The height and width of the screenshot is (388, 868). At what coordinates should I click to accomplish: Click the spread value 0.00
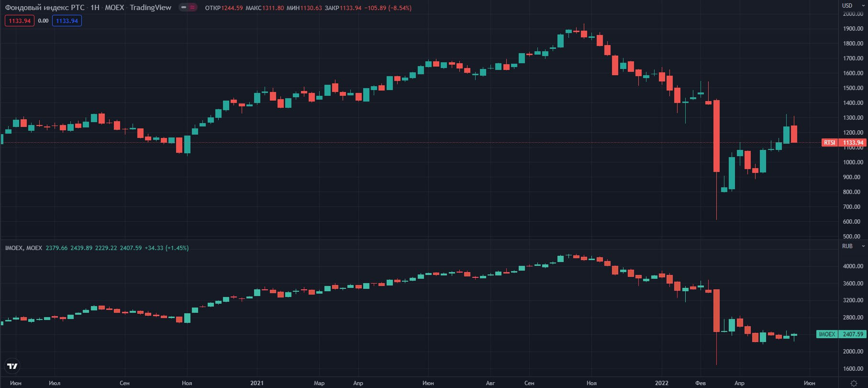coord(43,21)
